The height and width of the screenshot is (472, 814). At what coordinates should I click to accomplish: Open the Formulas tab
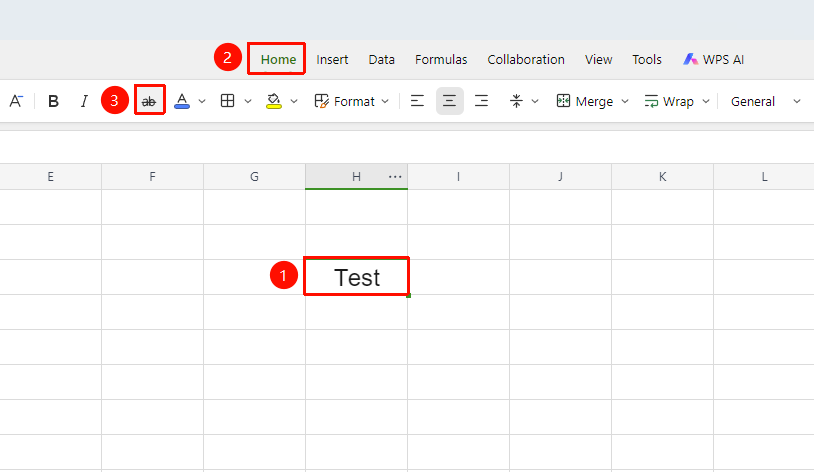pyautogui.click(x=441, y=60)
